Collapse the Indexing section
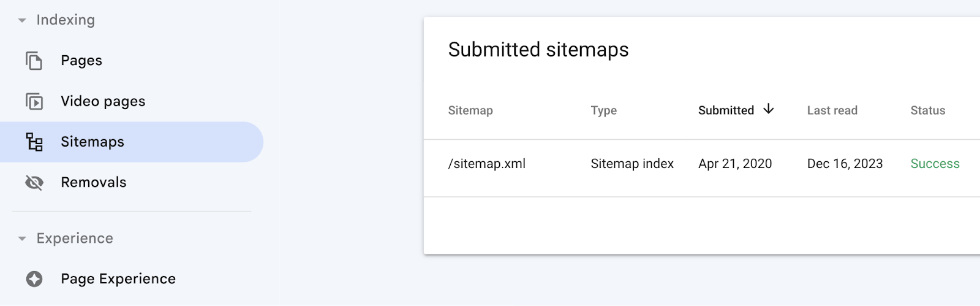 (x=22, y=20)
